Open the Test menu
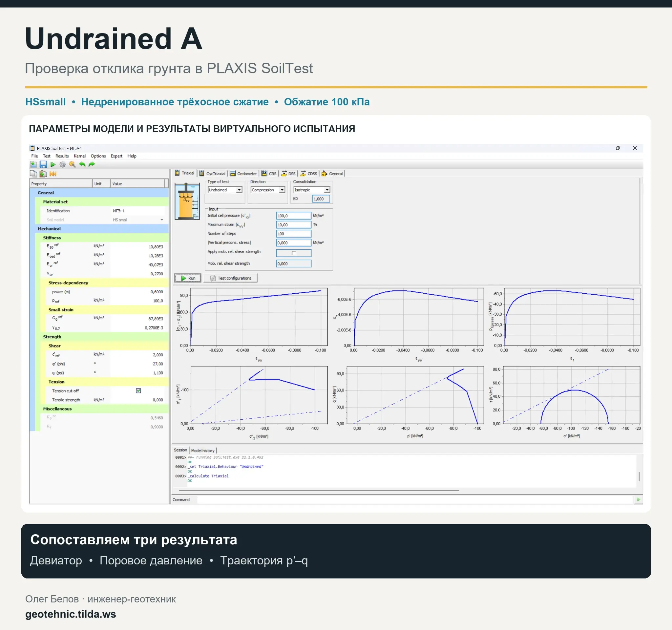Viewport: 672px width, 630px height. [47, 156]
